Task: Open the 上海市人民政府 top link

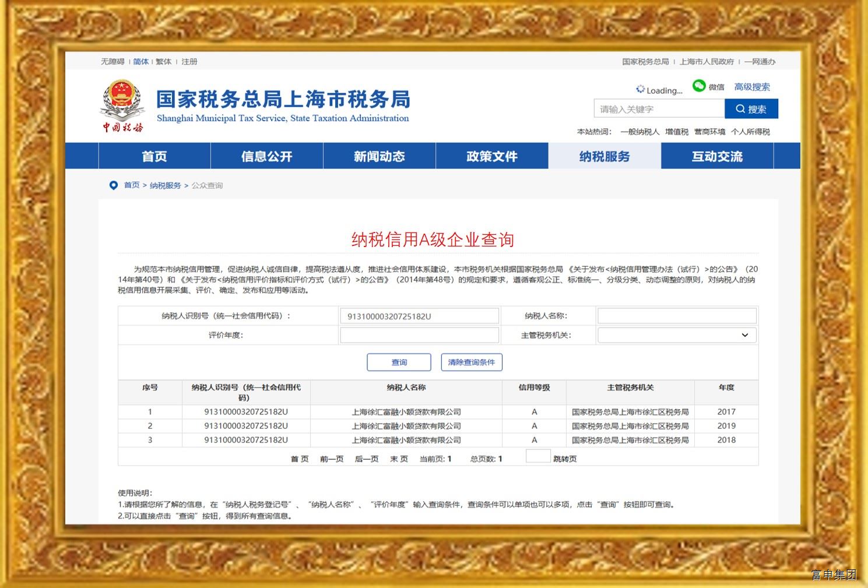Action: pos(707,62)
